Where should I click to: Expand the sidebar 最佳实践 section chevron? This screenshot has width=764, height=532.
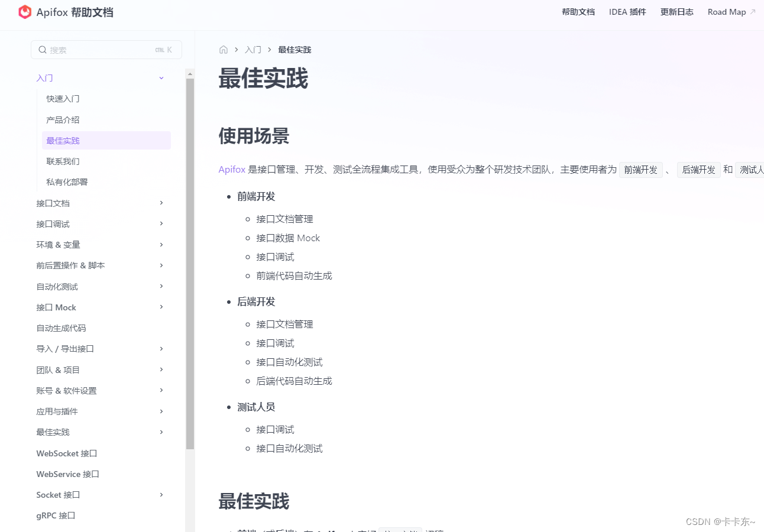pos(161,432)
